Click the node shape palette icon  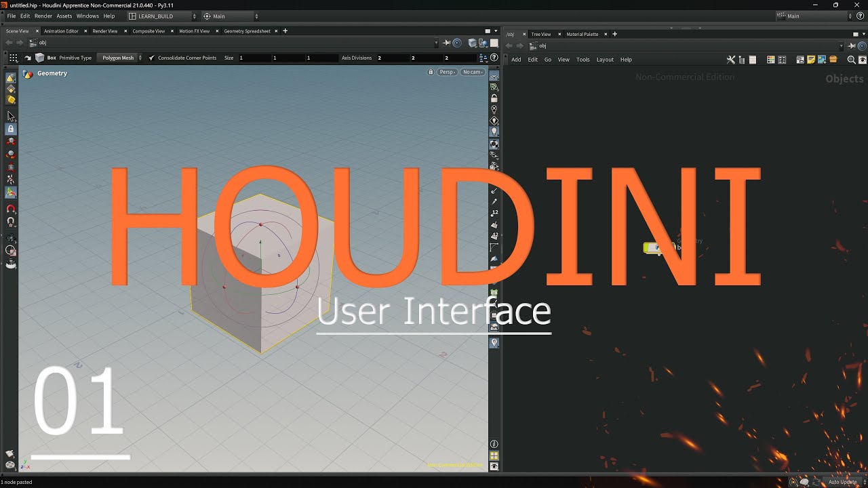(782, 60)
